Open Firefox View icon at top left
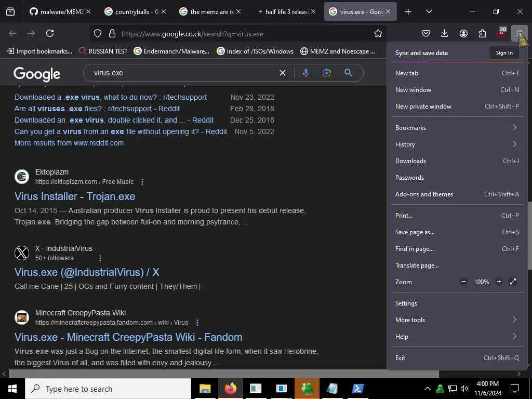Screen dimensions: 532x399 pos(10,11)
